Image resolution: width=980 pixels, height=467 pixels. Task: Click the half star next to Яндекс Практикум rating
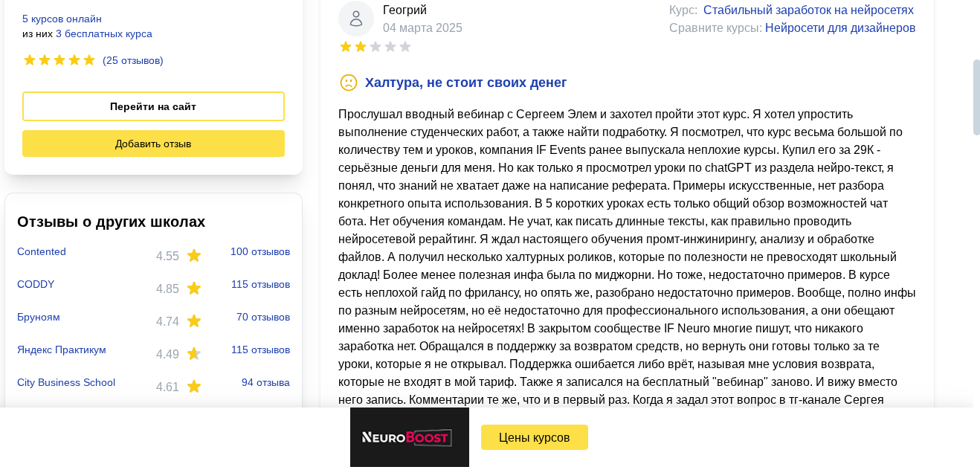click(x=194, y=354)
